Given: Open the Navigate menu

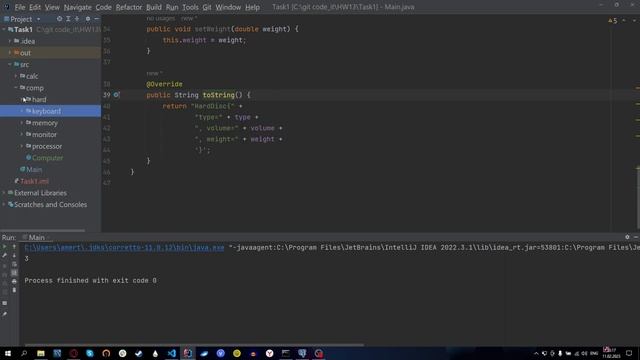Looking at the screenshot, I should click(x=78, y=7).
